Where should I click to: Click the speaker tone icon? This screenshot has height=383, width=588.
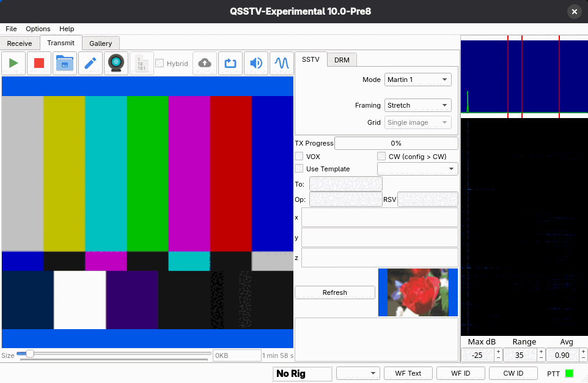[256, 63]
